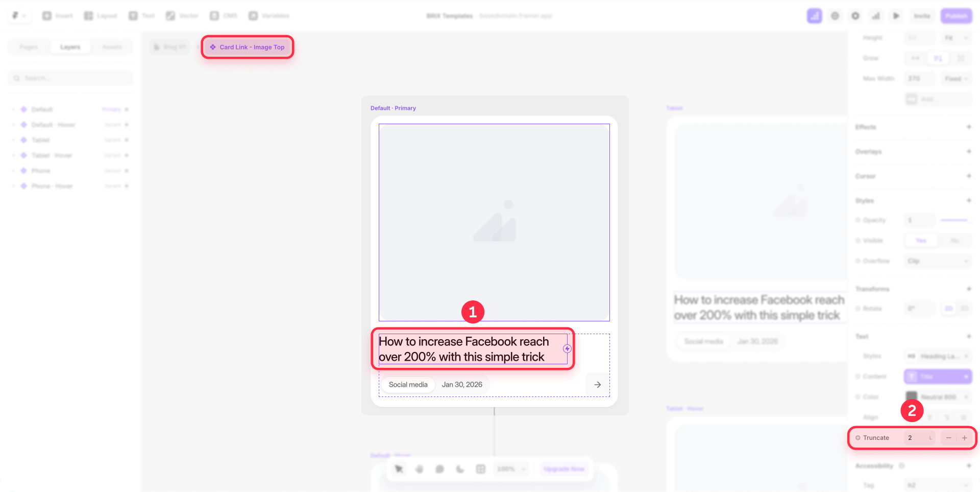Image resolution: width=980 pixels, height=492 pixels.
Task: Increase Truncate lines with plus
Action: tap(964, 438)
